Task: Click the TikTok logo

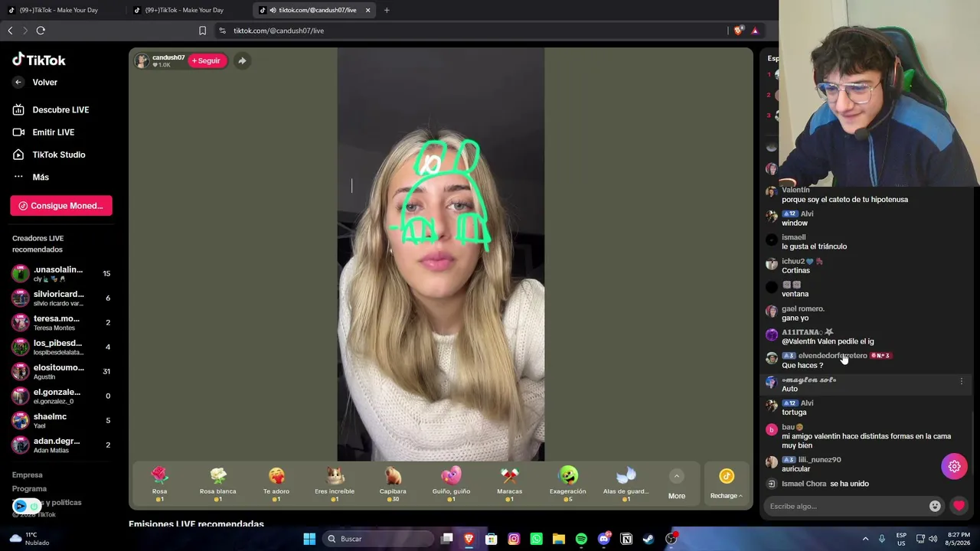Action: pyautogui.click(x=39, y=60)
